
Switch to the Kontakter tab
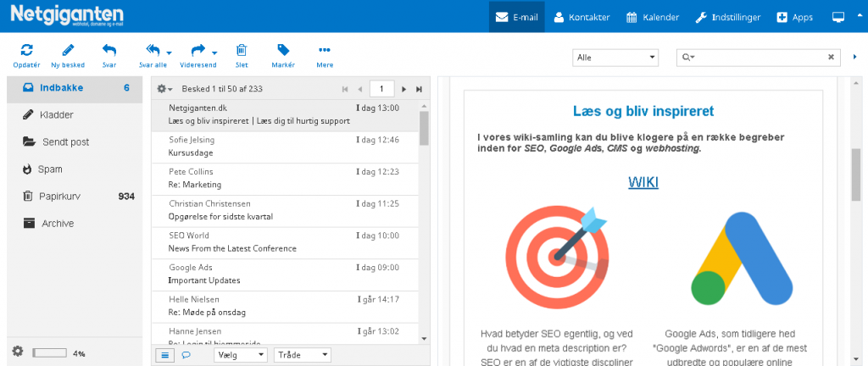(581, 17)
